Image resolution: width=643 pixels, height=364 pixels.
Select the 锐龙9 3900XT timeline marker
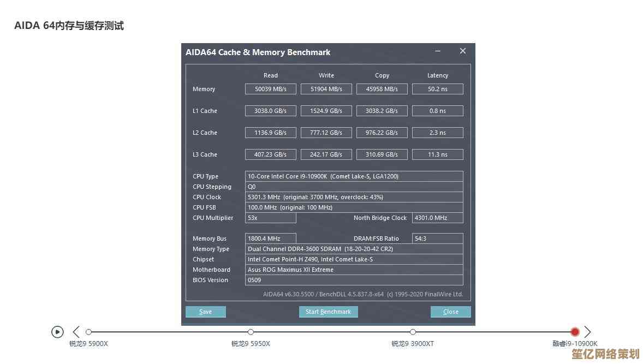(413, 332)
